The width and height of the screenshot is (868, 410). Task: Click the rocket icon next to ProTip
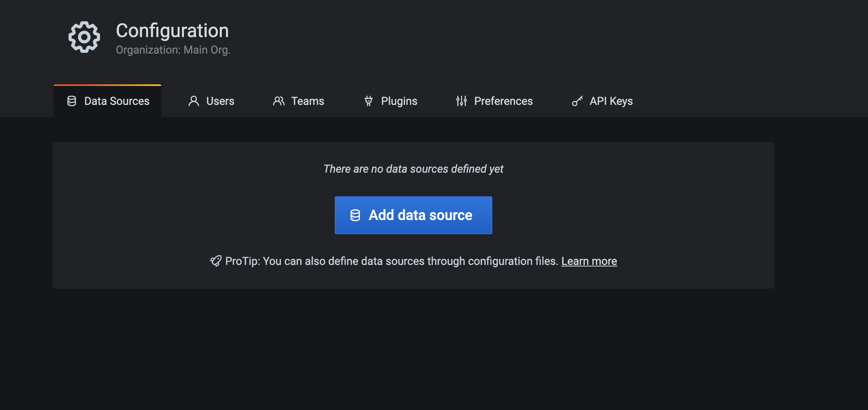click(x=216, y=261)
